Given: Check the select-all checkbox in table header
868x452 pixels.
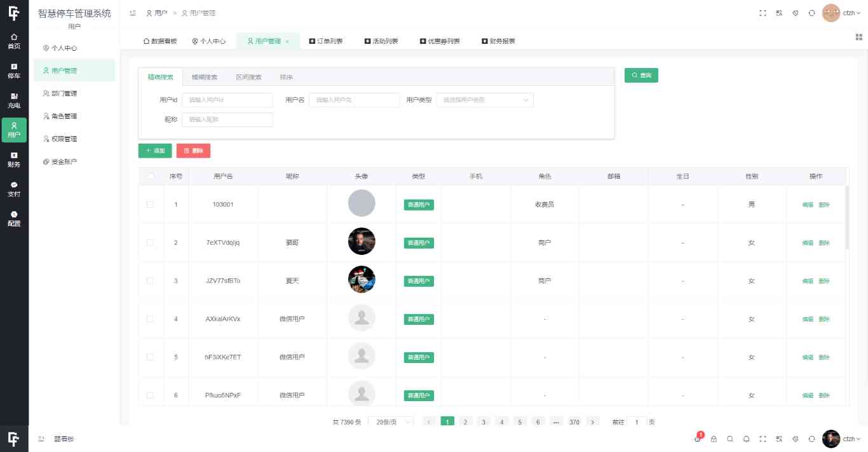Looking at the screenshot, I should tap(150, 176).
